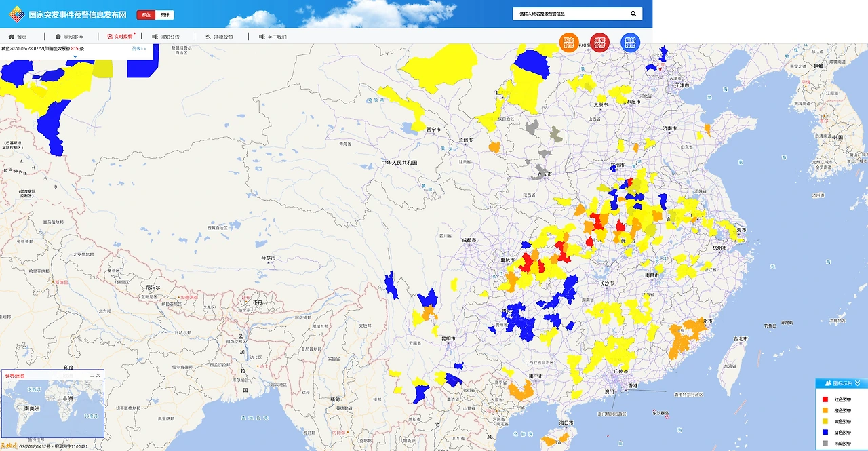
Task: Click the magnifier search icon
Action: (634, 14)
